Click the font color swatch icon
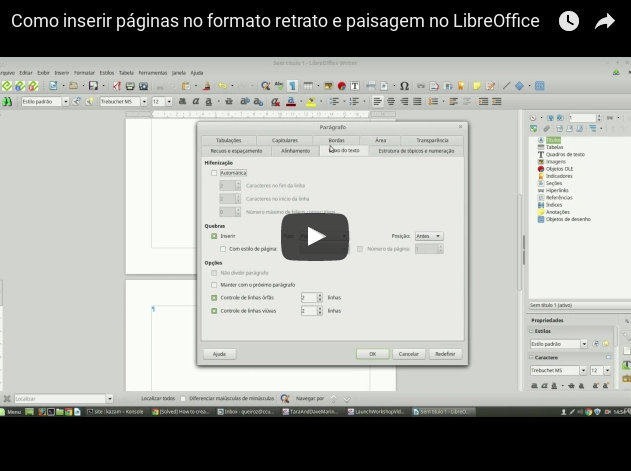This screenshot has height=471, width=631. click(291, 101)
